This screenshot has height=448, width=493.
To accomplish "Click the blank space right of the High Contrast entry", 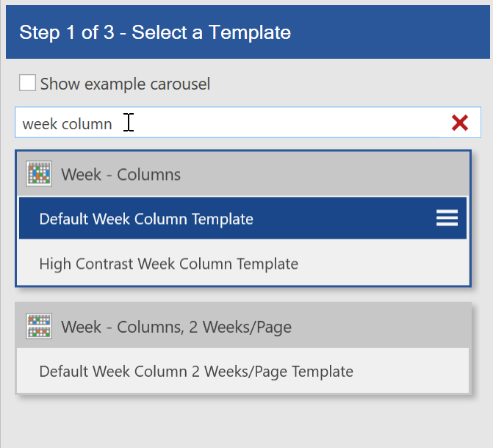I will (x=389, y=264).
